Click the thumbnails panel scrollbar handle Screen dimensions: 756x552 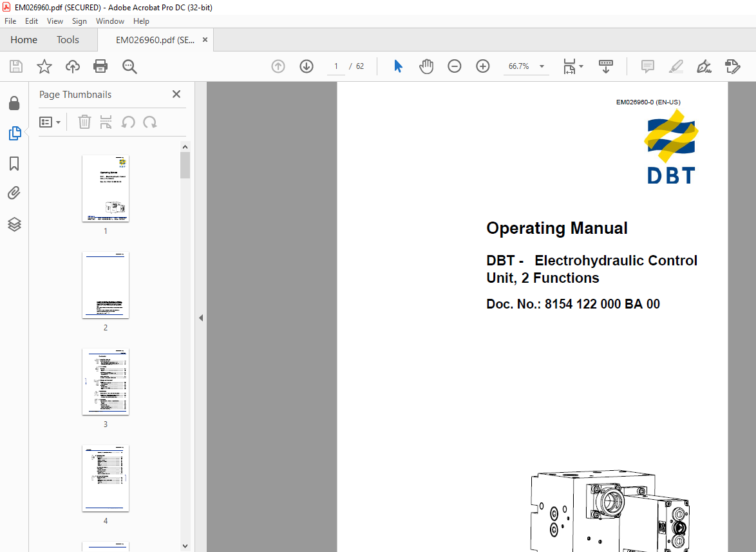(185, 166)
